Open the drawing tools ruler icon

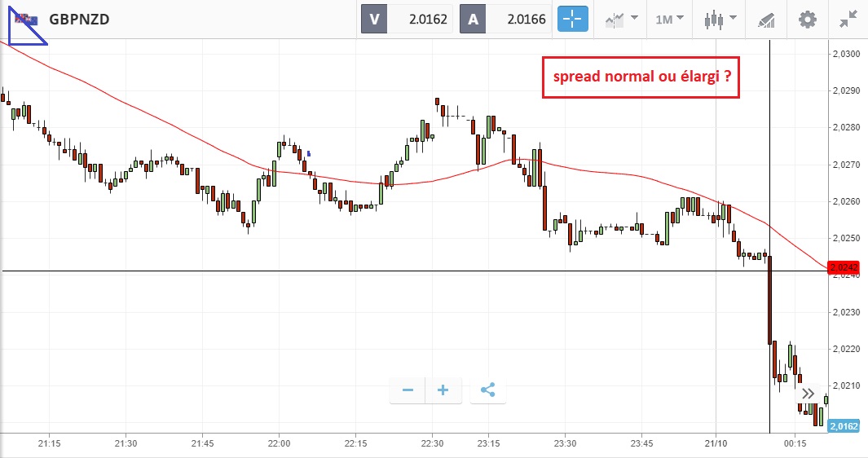(x=766, y=19)
